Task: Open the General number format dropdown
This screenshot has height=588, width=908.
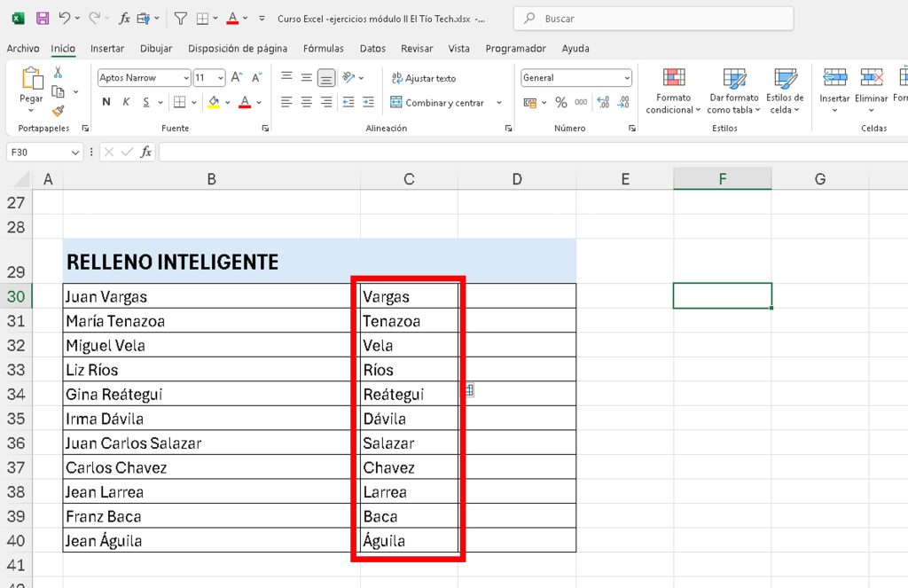Action: [x=627, y=78]
